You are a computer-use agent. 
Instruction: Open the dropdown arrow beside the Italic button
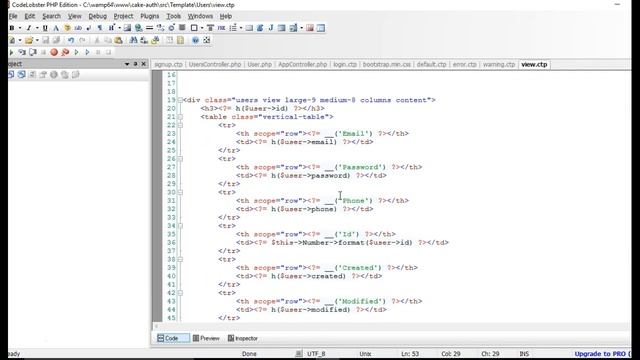[x=37, y=28]
